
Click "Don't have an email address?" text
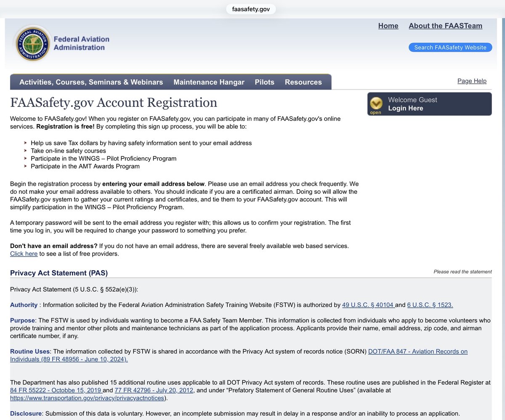[54, 246]
